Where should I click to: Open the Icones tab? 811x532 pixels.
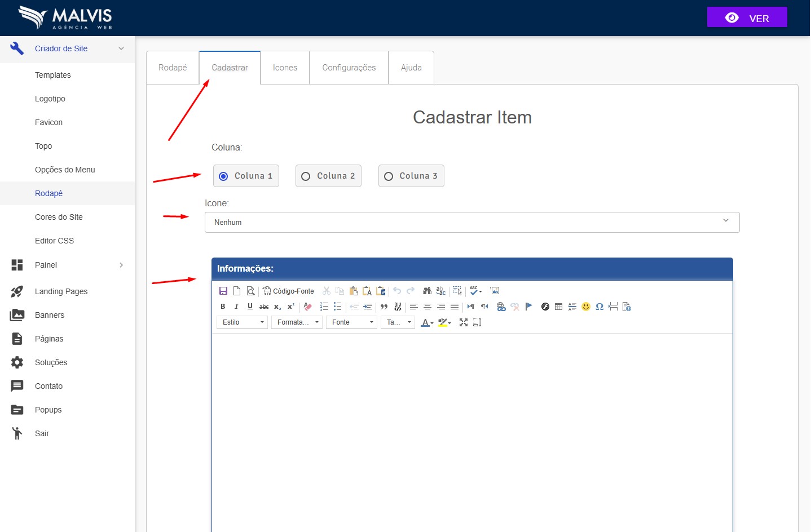pyautogui.click(x=285, y=68)
